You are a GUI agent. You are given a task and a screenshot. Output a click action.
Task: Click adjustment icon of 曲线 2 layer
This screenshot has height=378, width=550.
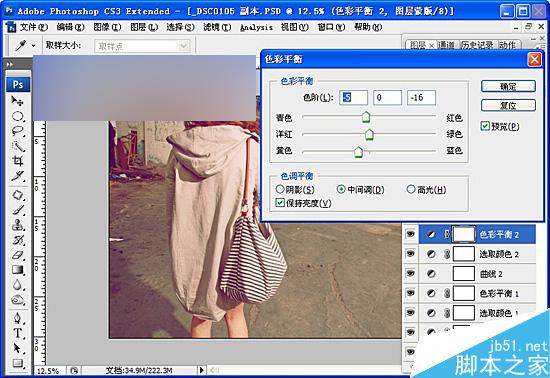[431, 274]
